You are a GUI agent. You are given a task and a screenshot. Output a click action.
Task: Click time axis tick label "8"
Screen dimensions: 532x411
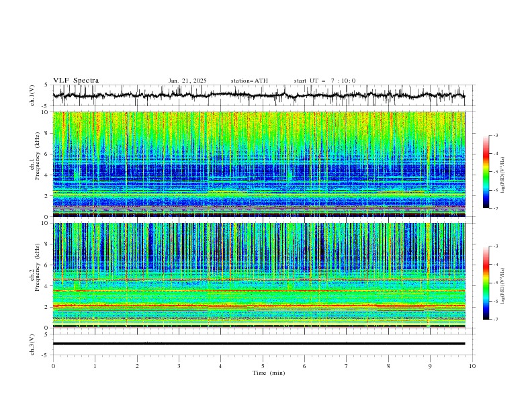click(388, 366)
